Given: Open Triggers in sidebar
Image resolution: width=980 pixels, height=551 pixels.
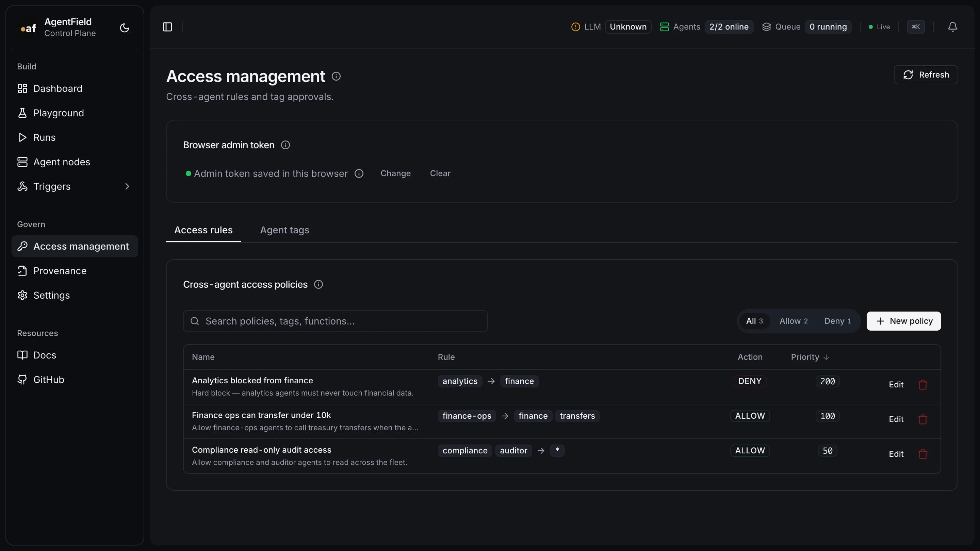Looking at the screenshot, I should tap(75, 186).
